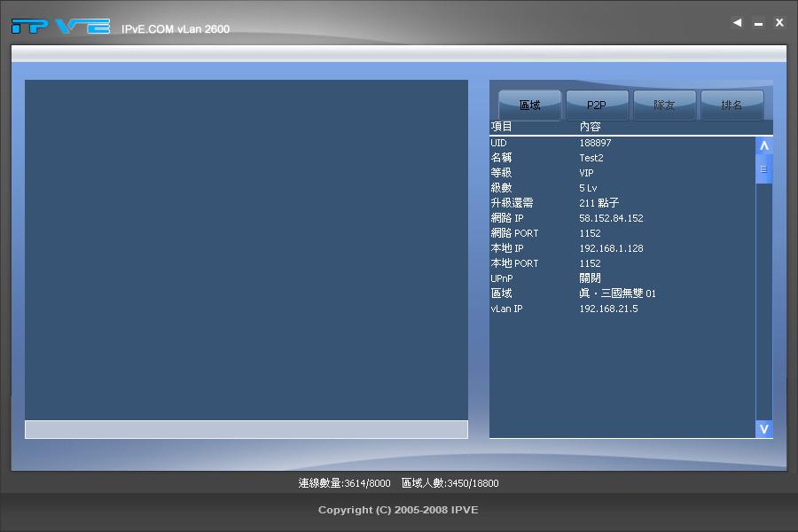798x532 pixels.
Task: Select the 名稱 value Test2
Action: pos(591,158)
